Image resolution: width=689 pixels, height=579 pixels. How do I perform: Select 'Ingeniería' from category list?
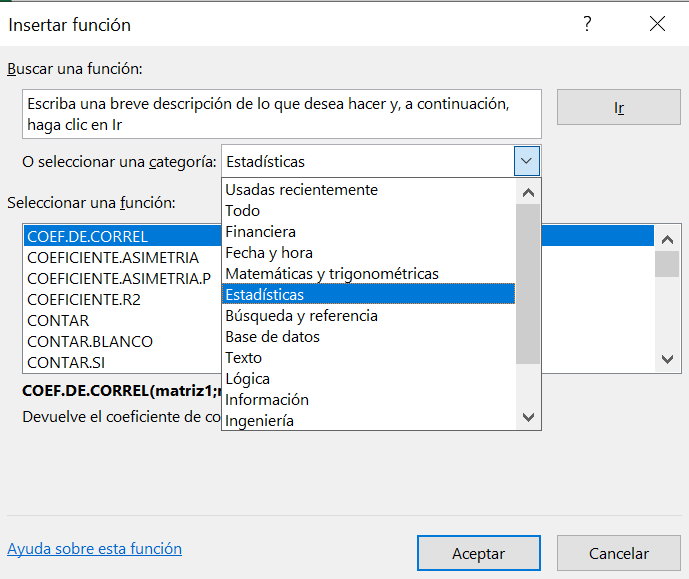(259, 420)
